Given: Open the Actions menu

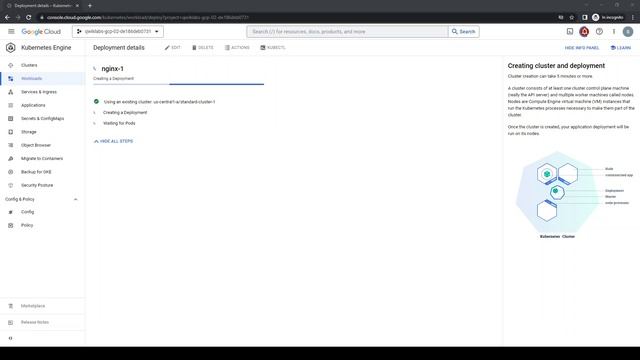Looking at the screenshot, I should (x=237, y=48).
